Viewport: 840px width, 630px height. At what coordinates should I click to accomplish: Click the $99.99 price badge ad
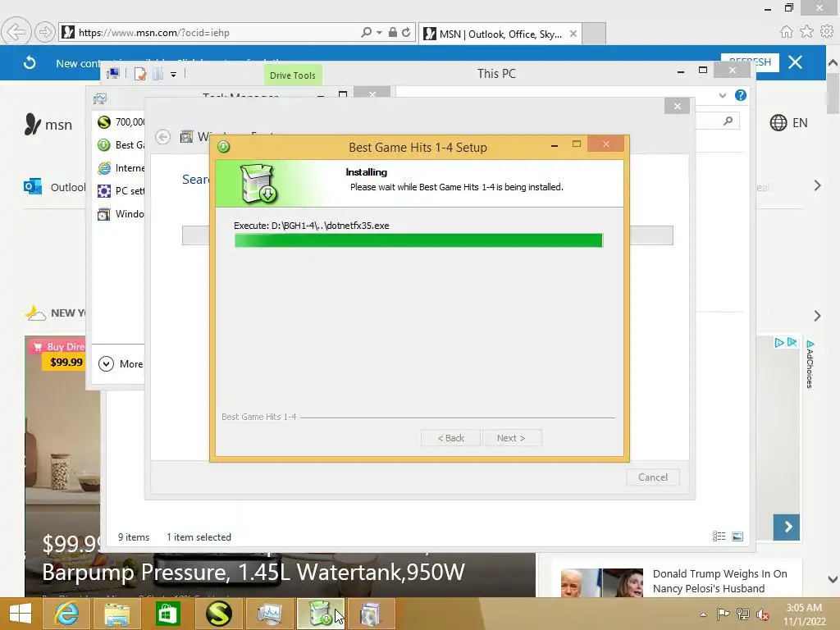[x=66, y=362]
